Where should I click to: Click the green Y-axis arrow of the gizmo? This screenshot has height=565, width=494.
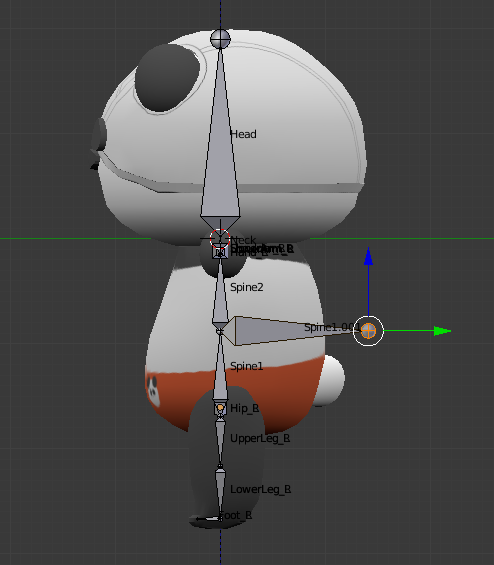coord(442,331)
